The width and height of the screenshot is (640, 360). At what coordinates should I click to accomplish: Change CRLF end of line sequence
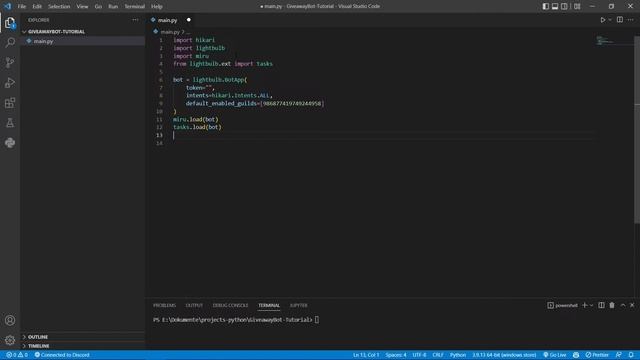pyautogui.click(x=438, y=355)
